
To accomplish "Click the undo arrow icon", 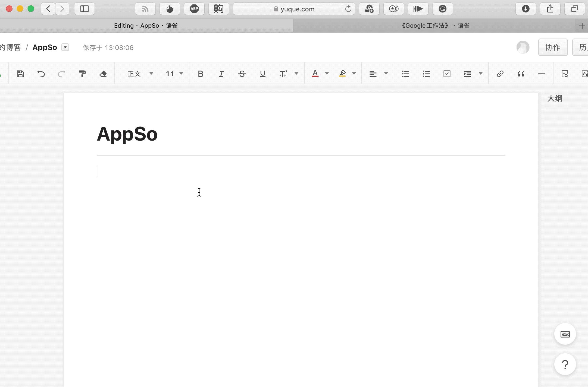I will click(41, 74).
